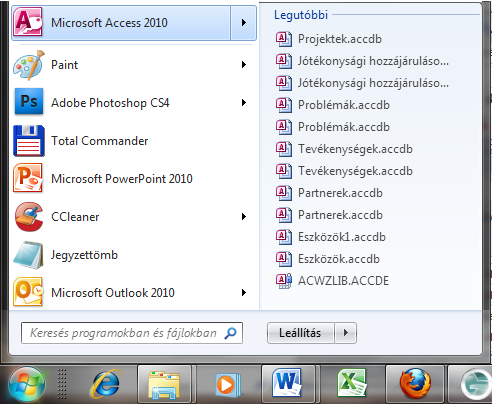This screenshot has height=404, width=492.
Task: Open Mozilla Firefox from the taskbar
Action: click(415, 384)
